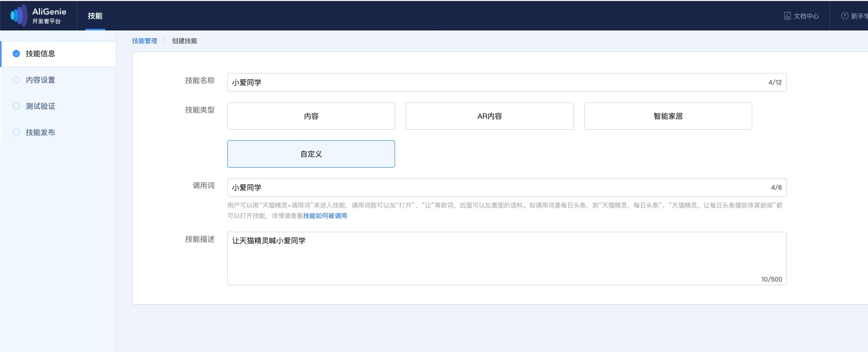Focus the 调用词 input field
Screen dimensions: 868x352
(x=507, y=188)
